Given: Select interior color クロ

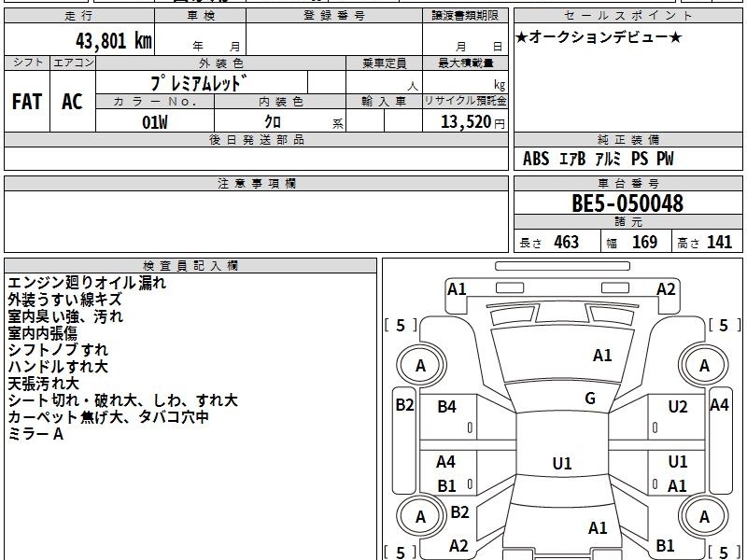Looking at the screenshot, I should click(273, 122).
